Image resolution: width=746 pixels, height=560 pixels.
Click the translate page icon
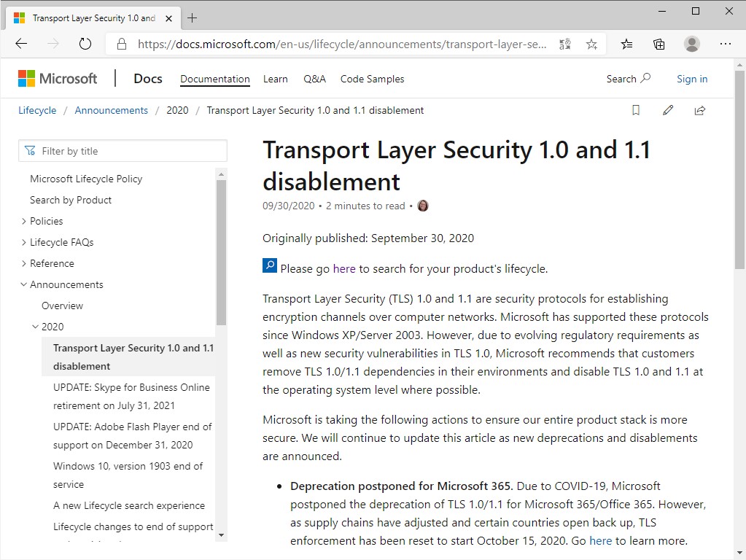click(565, 44)
